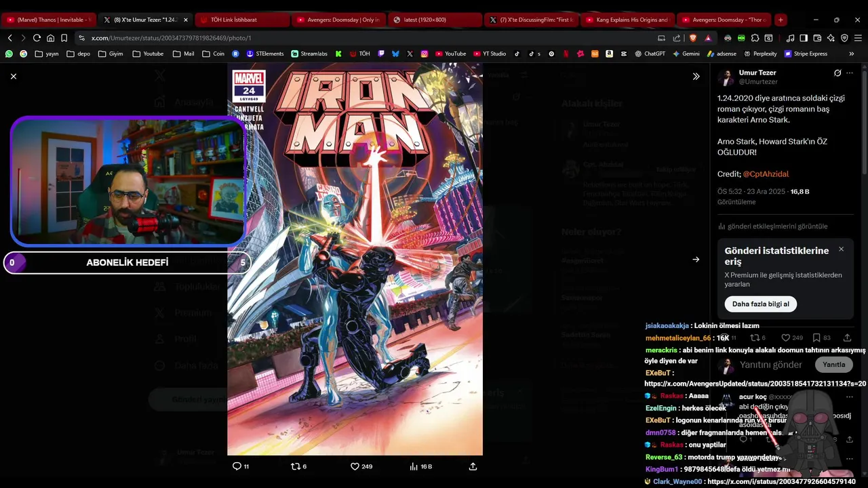Image resolution: width=868 pixels, height=488 pixels.
Task: Toggle the browser sidebar panel
Action: [804, 38]
